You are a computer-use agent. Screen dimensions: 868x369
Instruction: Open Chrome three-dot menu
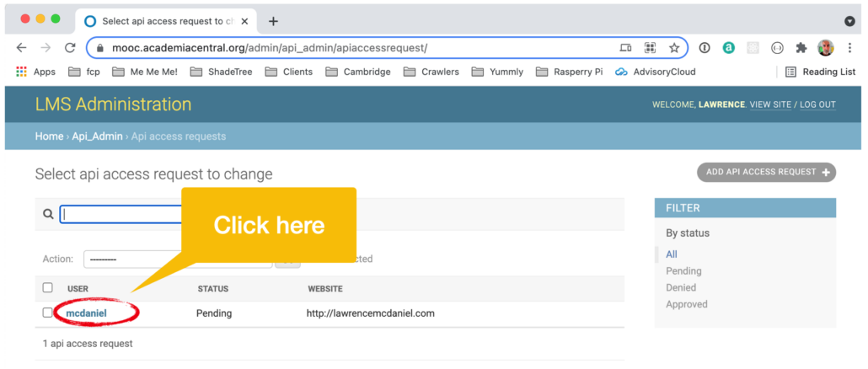click(849, 48)
